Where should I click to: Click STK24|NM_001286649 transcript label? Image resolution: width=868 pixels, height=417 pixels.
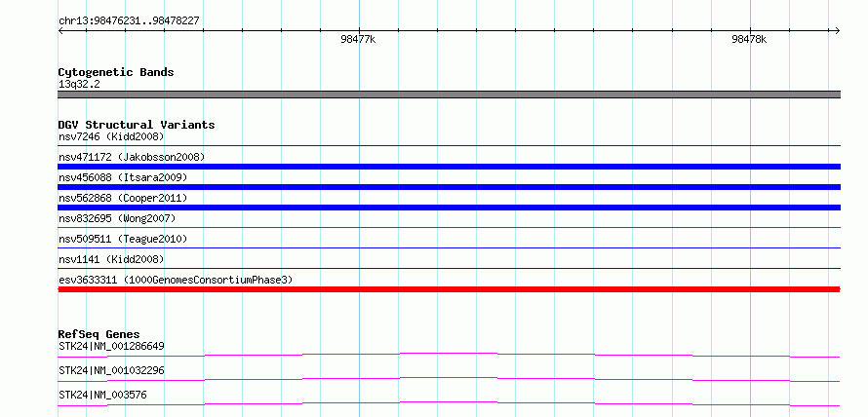(111, 346)
